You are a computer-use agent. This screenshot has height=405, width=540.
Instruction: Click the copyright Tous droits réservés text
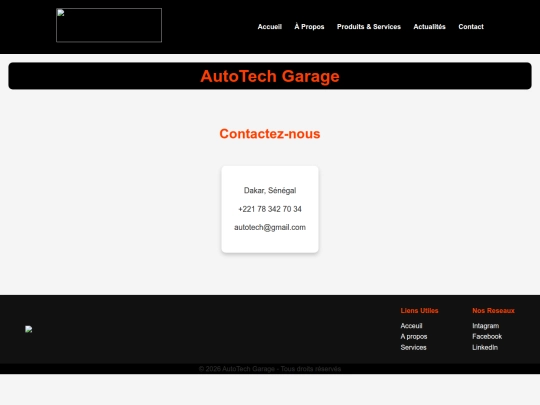270,369
